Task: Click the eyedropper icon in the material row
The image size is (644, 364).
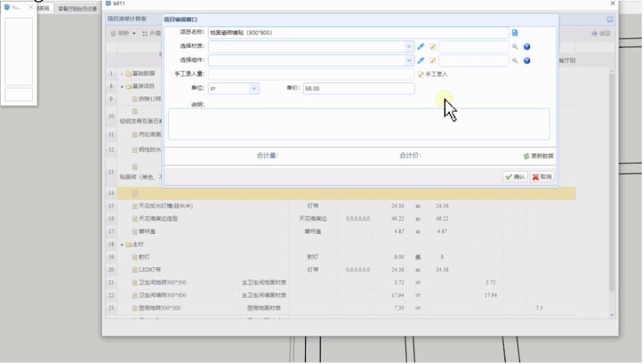Action: point(421,47)
